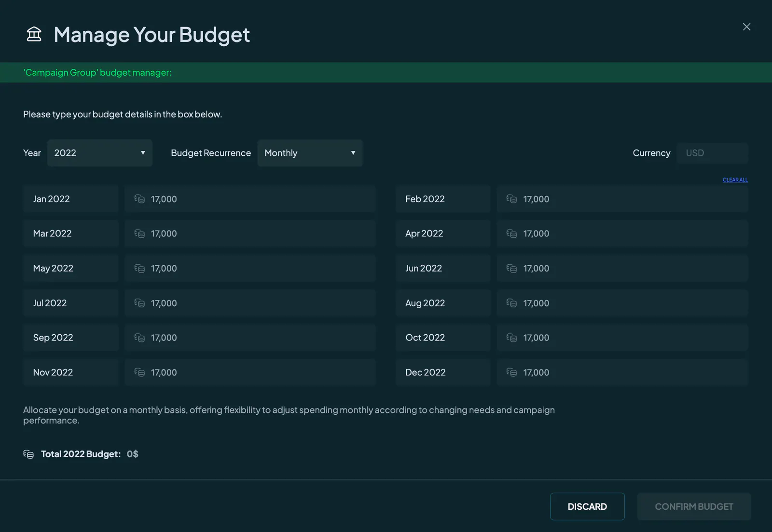
Task: Click the CLEAR ALL link
Action: (x=735, y=180)
